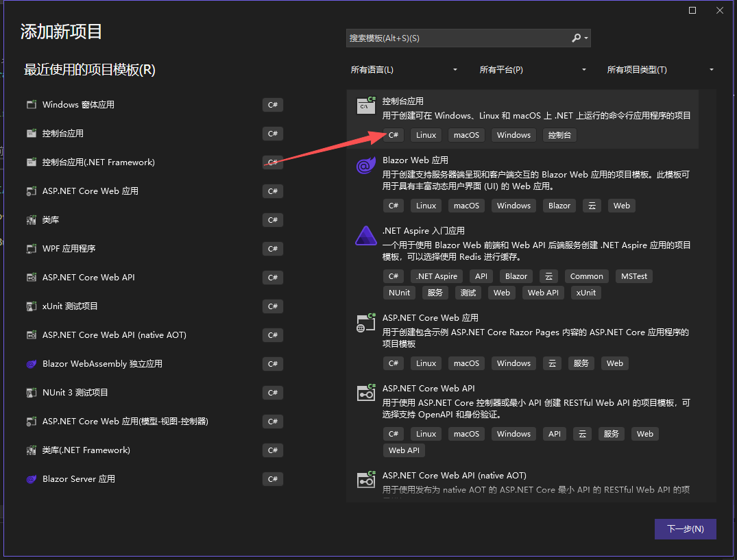
Task: Click the macOS tag under 控制台应用
Action: (466, 135)
